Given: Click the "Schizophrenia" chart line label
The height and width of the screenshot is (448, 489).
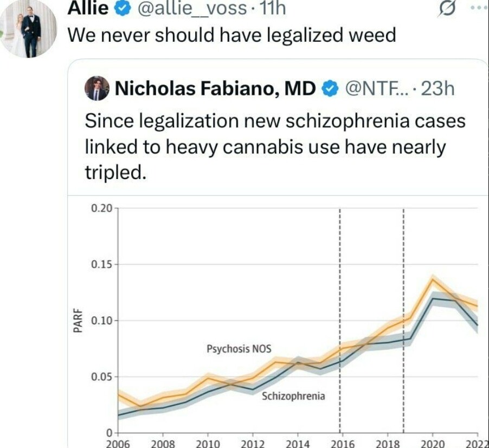Looking at the screenshot, I should click(x=293, y=396).
